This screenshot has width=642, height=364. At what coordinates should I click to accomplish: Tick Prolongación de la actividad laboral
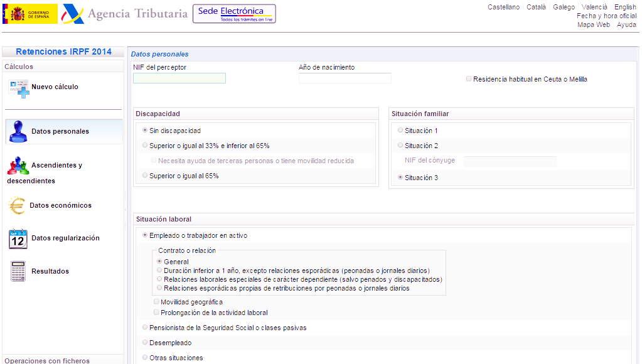[156, 313]
